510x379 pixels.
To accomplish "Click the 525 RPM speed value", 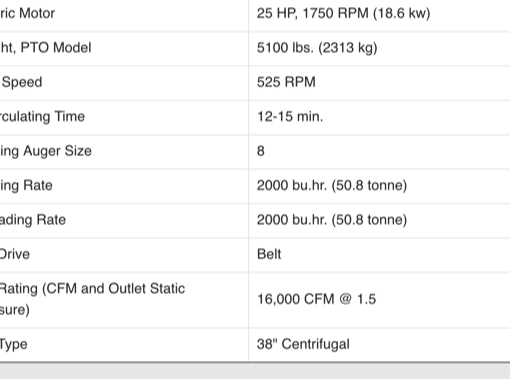I will click(x=286, y=82).
